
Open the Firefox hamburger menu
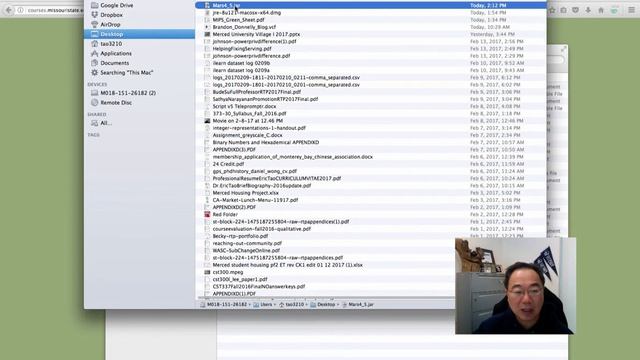[x=631, y=10]
